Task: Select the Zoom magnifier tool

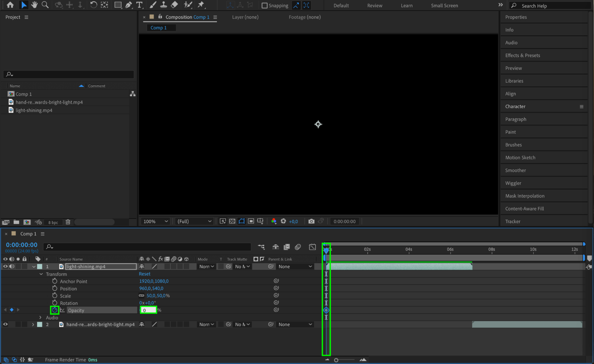Action: (x=45, y=5)
